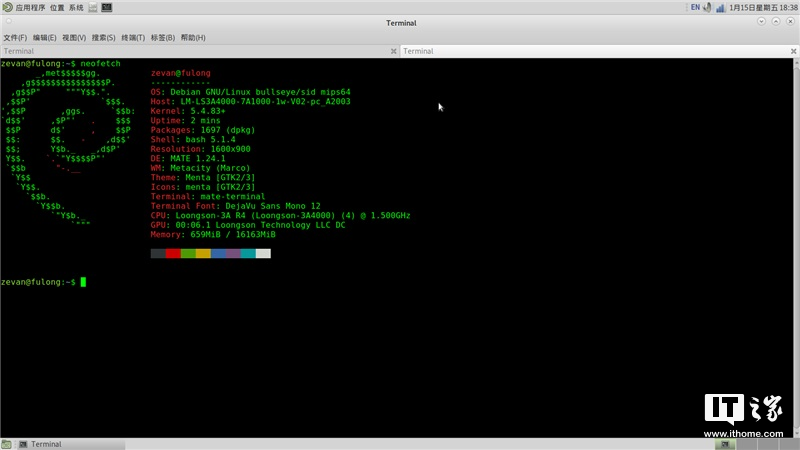Click the yellow color block
This screenshot has width=800, height=450.
tap(203, 254)
